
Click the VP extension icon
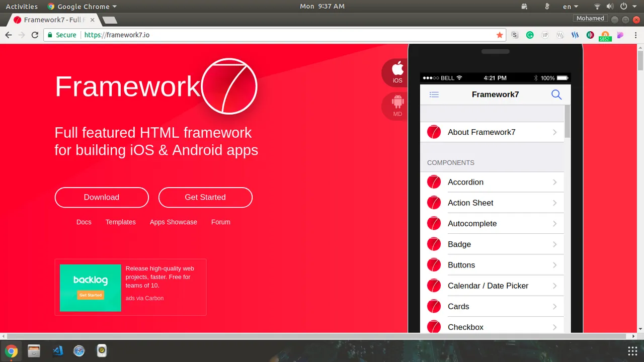pyautogui.click(x=545, y=35)
